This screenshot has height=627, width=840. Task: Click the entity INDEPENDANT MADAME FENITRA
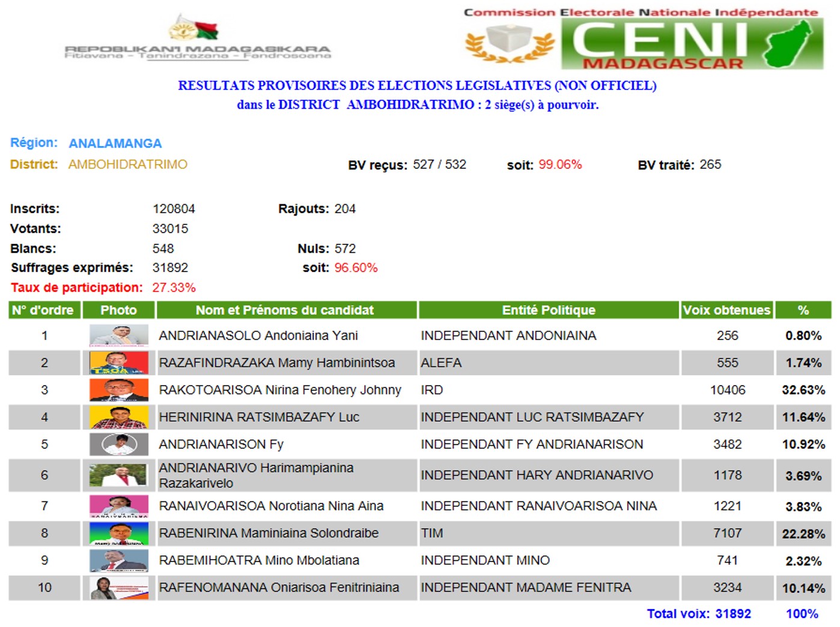tap(526, 588)
